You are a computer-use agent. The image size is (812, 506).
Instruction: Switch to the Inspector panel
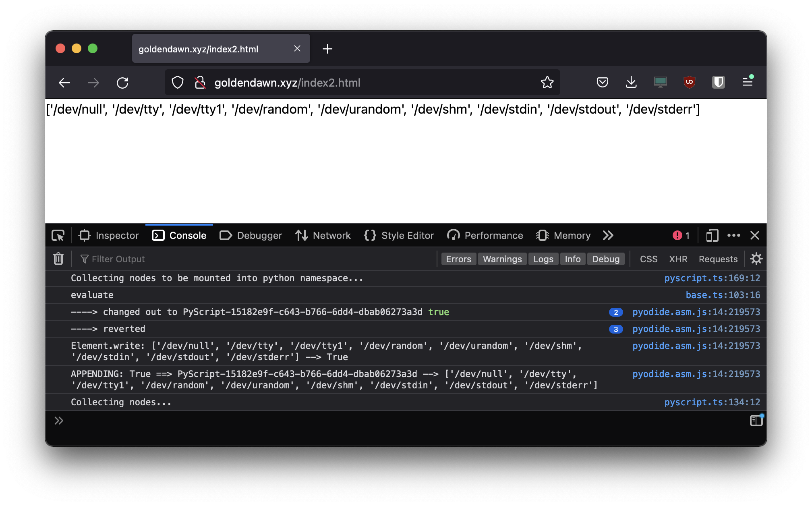pos(109,235)
